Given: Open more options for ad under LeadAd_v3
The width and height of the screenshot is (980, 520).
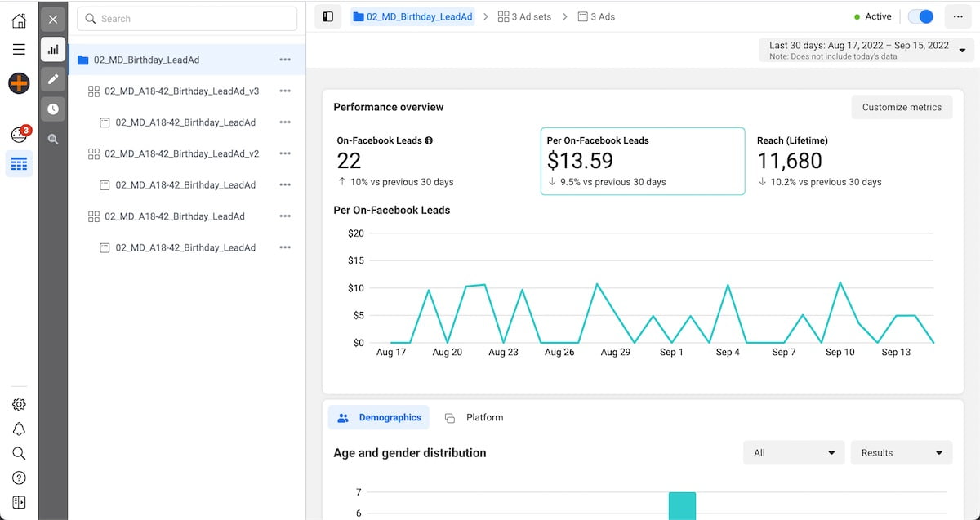Looking at the screenshot, I should click(x=285, y=122).
